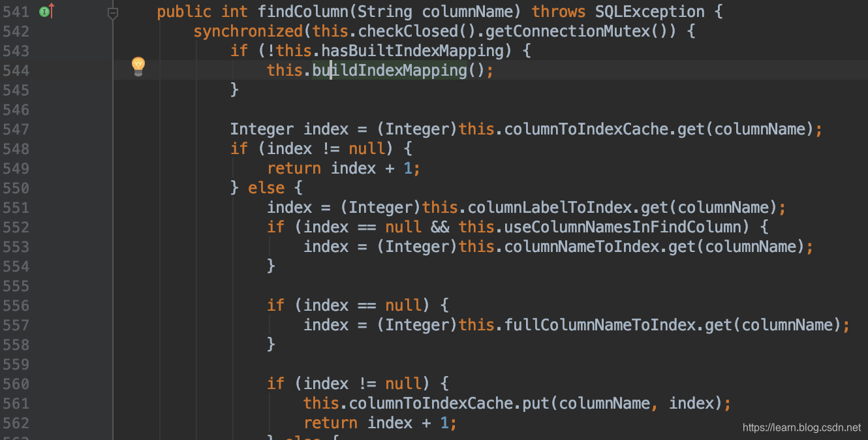Click line number 544 in the gutter

tap(16, 71)
